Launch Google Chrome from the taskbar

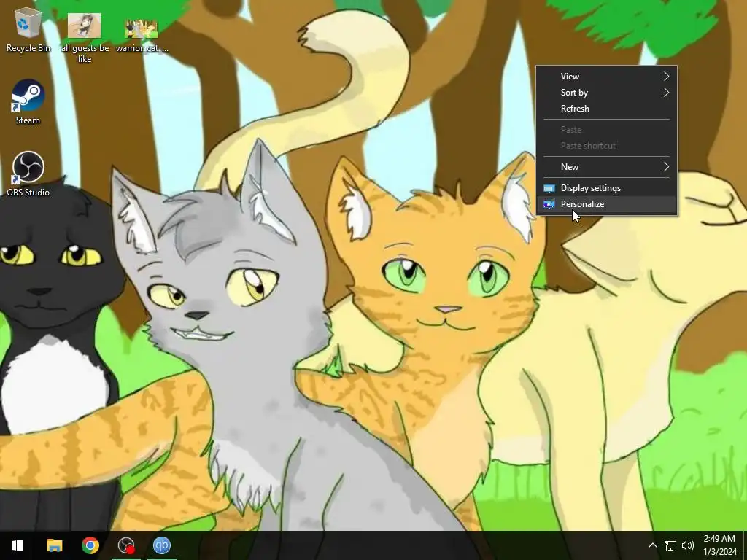90,545
